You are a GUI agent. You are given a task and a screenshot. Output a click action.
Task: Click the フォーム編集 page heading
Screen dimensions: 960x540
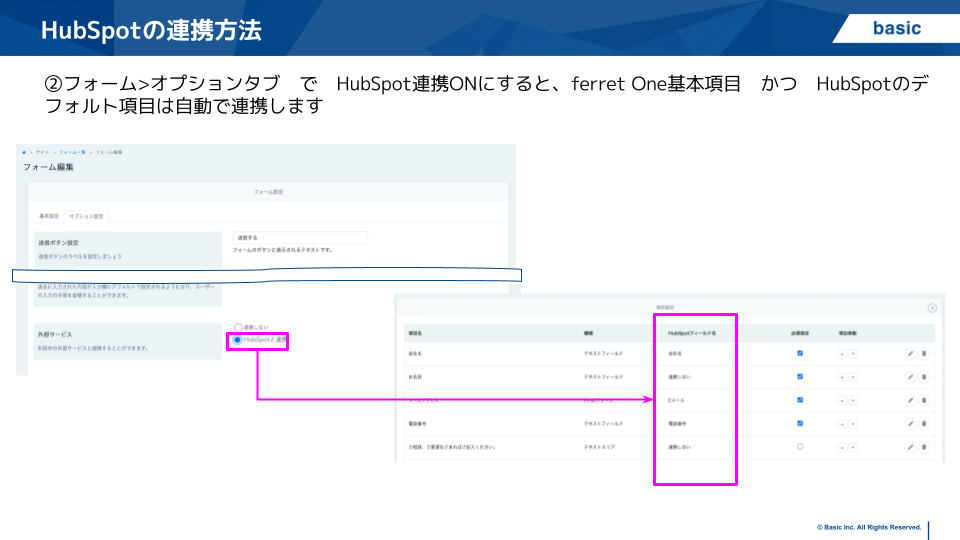[x=48, y=167]
